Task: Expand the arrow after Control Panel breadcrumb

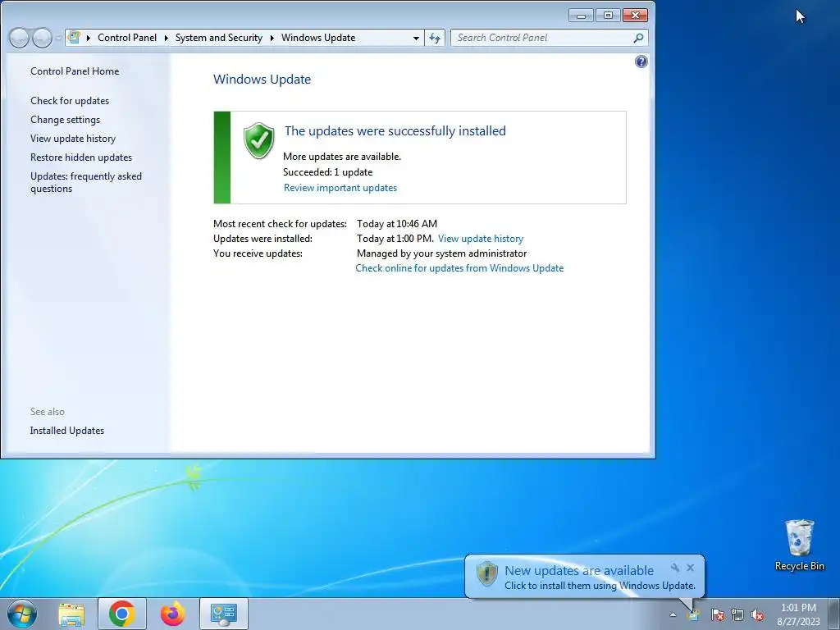Action: (x=166, y=38)
